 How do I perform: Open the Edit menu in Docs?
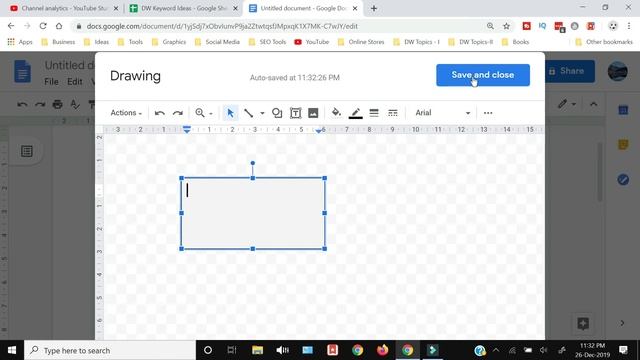(75, 82)
